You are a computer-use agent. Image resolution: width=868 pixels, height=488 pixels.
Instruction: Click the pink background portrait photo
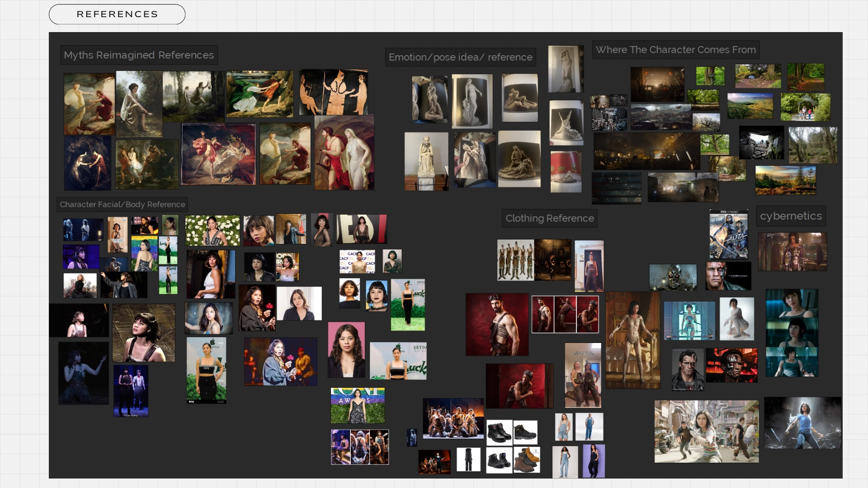coord(346,350)
